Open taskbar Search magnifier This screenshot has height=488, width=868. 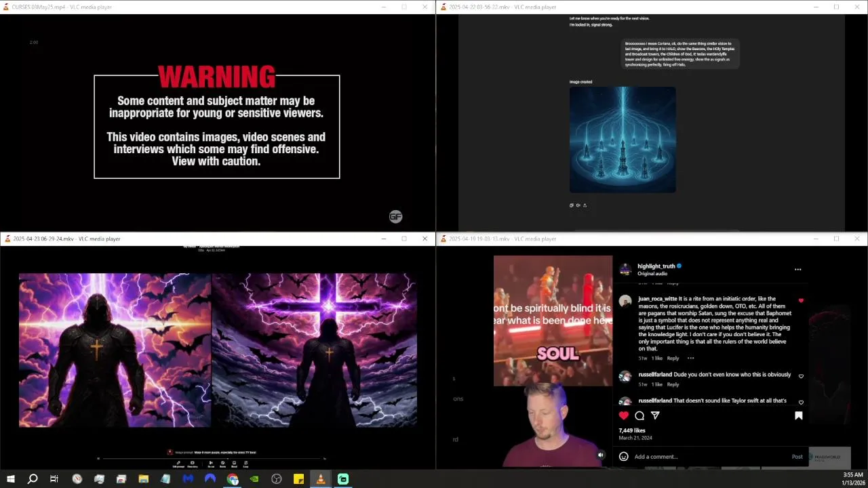33,479
